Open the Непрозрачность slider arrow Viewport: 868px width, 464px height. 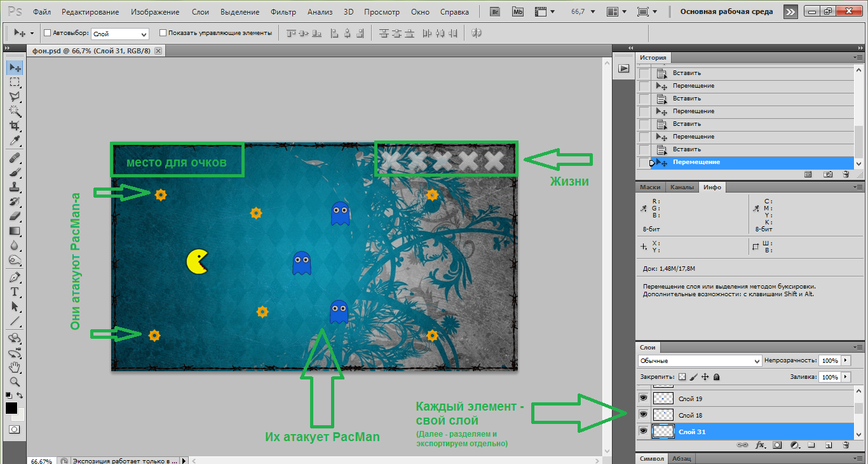[x=845, y=360]
